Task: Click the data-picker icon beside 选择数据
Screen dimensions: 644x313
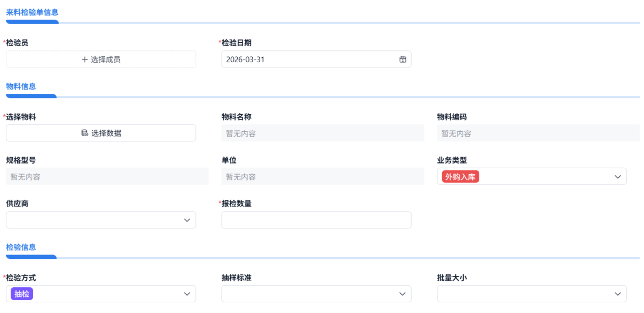Action: click(84, 132)
